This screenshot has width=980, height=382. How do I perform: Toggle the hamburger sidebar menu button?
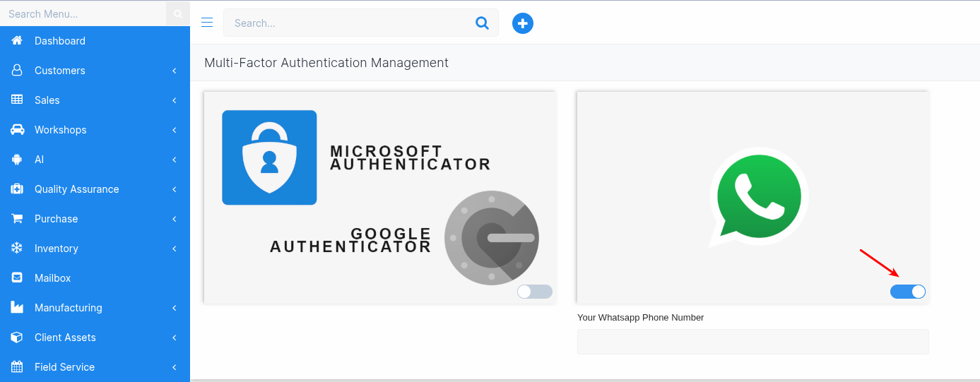(207, 23)
